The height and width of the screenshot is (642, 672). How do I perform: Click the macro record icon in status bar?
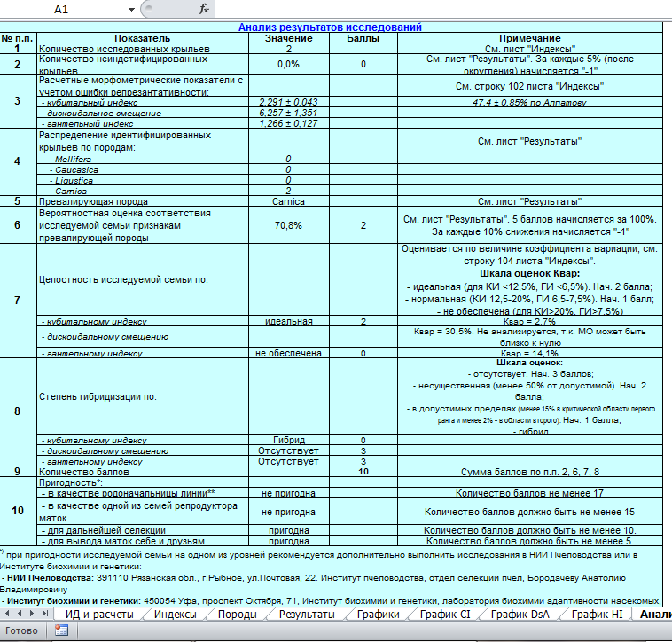(62, 631)
